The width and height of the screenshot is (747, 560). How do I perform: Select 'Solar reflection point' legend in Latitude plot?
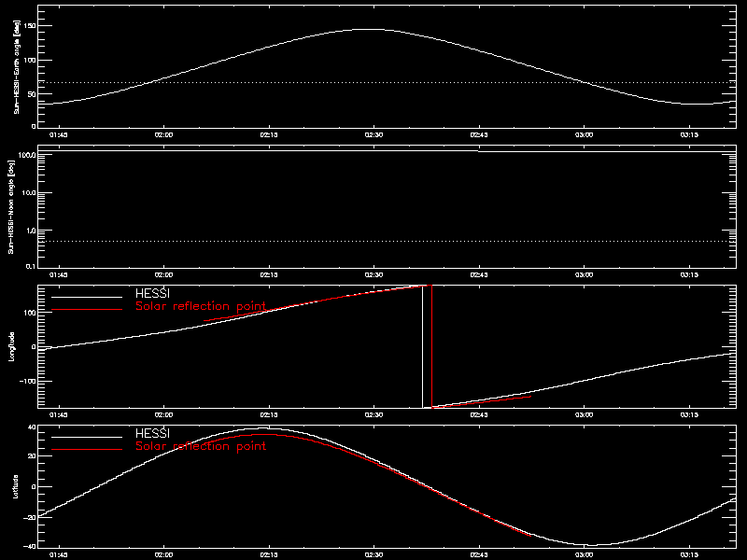(x=201, y=446)
